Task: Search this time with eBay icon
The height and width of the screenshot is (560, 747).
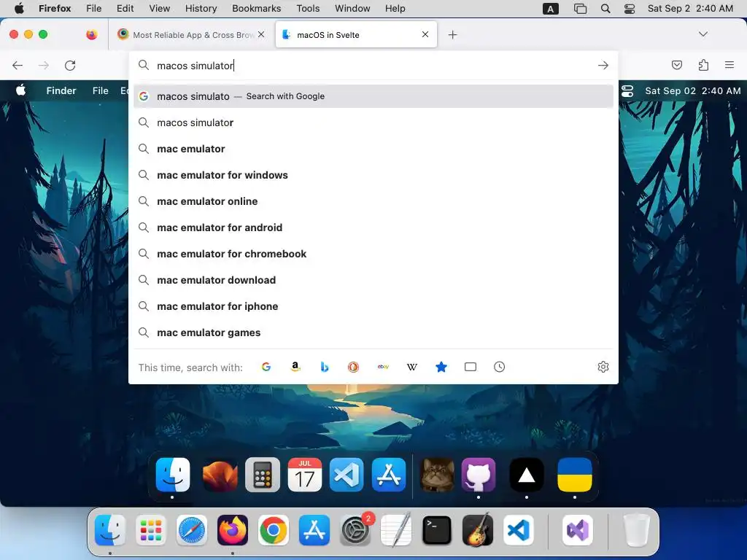Action: [383, 367]
